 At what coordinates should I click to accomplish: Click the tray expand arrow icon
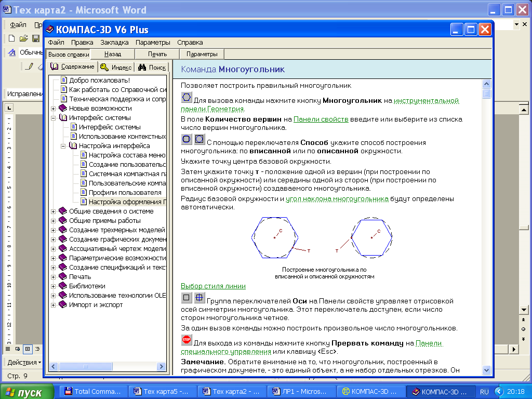coord(499,392)
